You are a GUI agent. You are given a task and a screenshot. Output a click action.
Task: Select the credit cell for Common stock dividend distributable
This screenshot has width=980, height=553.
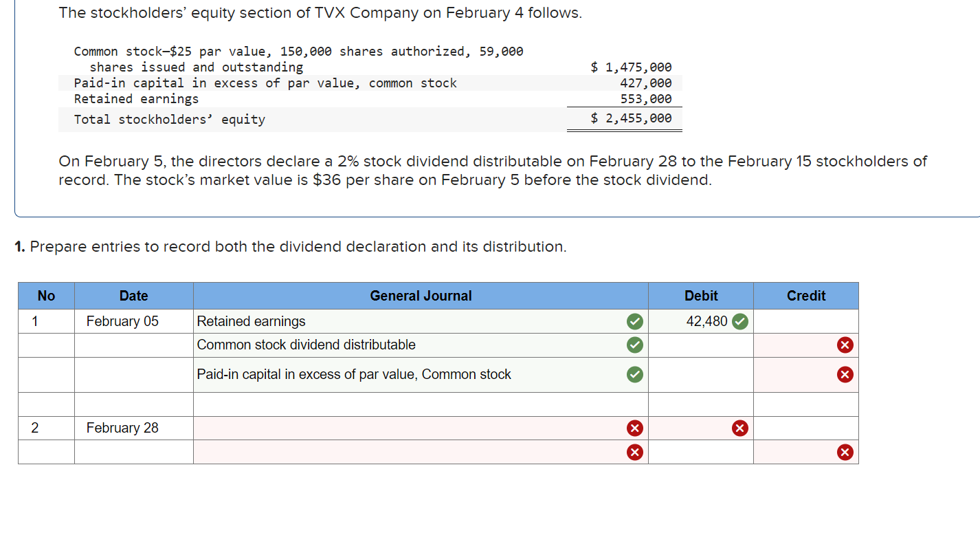pos(797,345)
